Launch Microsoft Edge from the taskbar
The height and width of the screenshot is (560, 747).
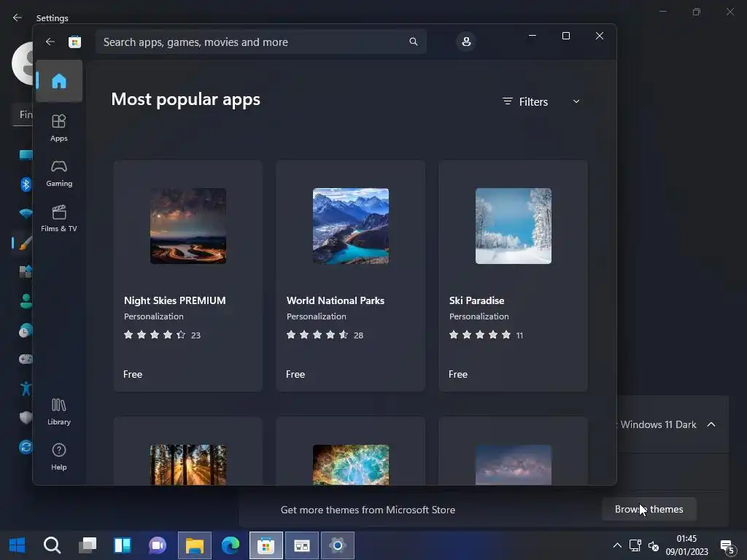pyautogui.click(x=231, y=545)
